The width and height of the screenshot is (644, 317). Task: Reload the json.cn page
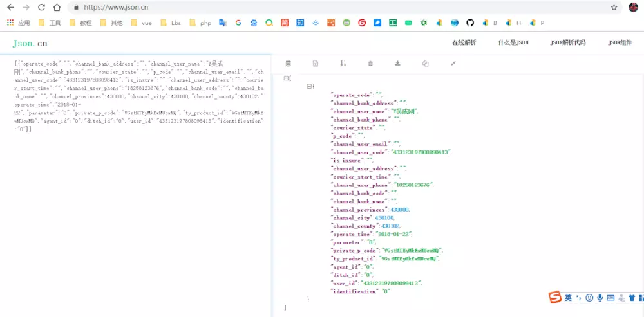click(41, 7)
